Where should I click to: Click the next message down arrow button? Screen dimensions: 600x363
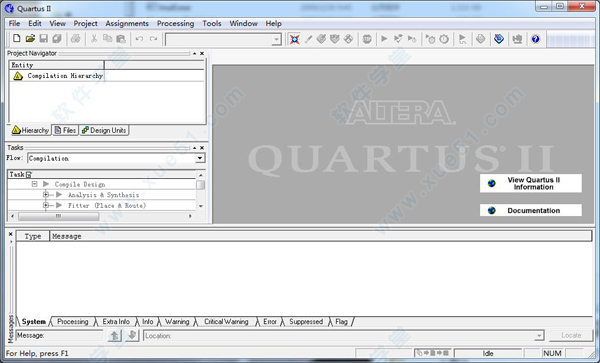[132, 335]
